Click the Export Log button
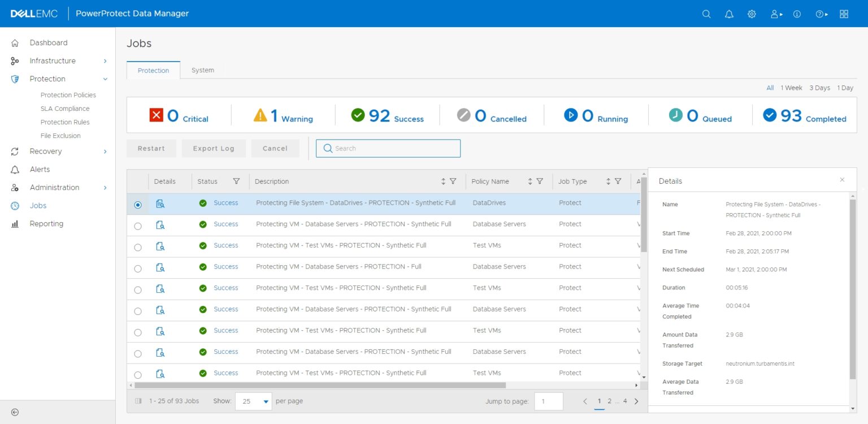 pyautogui.click(x=214, y=148)
